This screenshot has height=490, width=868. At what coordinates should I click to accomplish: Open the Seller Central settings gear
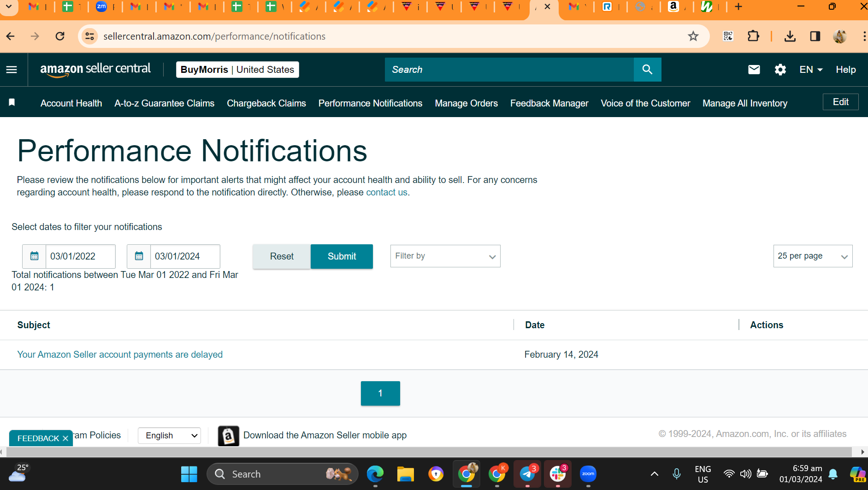point(780,70)
